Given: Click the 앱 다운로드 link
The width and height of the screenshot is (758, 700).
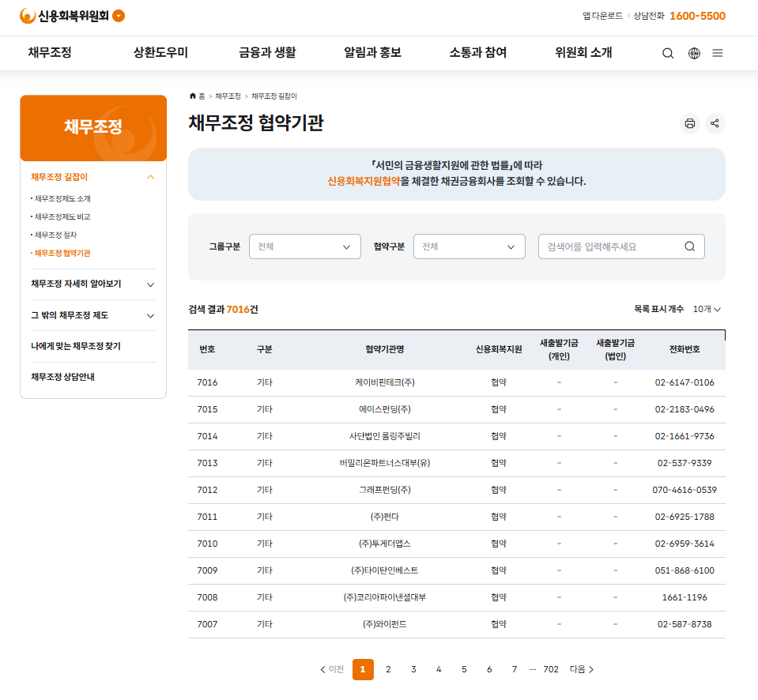Looking at the screenshot, I should (603, 16).
